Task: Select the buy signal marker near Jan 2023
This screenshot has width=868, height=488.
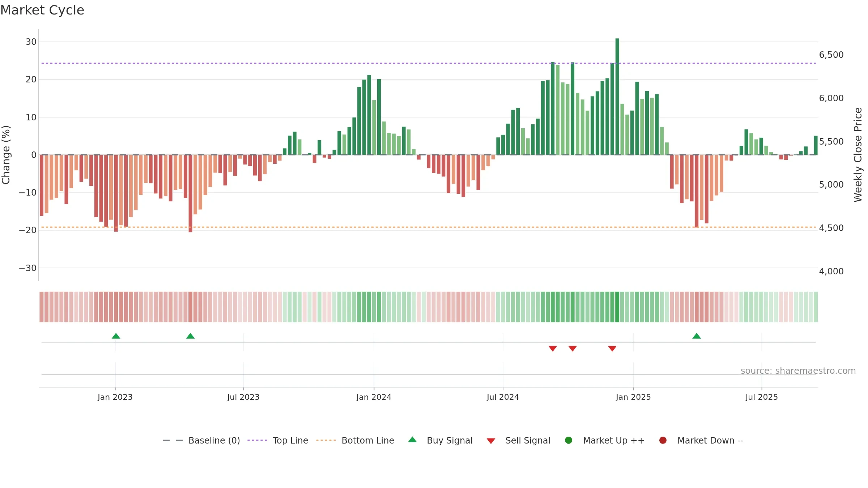Action: pos(116,336)
